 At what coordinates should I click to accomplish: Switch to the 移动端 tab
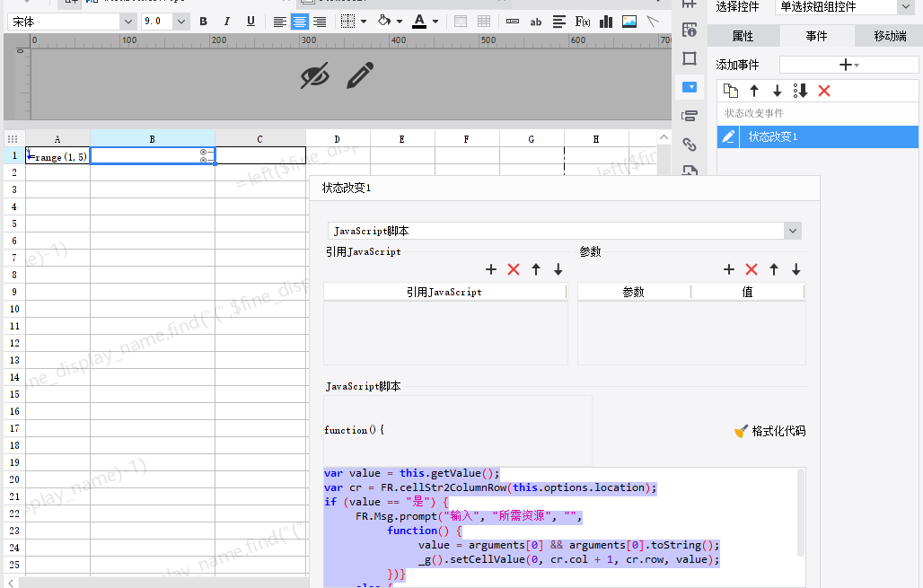890,36
